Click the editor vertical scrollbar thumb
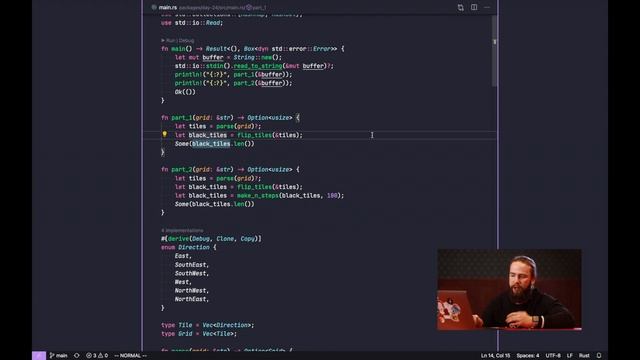The width and height of the screenshot is (640, 360). [x=494, y=51]
